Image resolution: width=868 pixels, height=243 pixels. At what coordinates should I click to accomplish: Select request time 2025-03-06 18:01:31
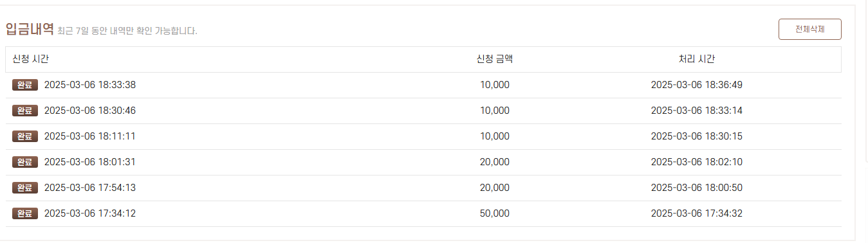pyautogui.click(x=90, y=162)
